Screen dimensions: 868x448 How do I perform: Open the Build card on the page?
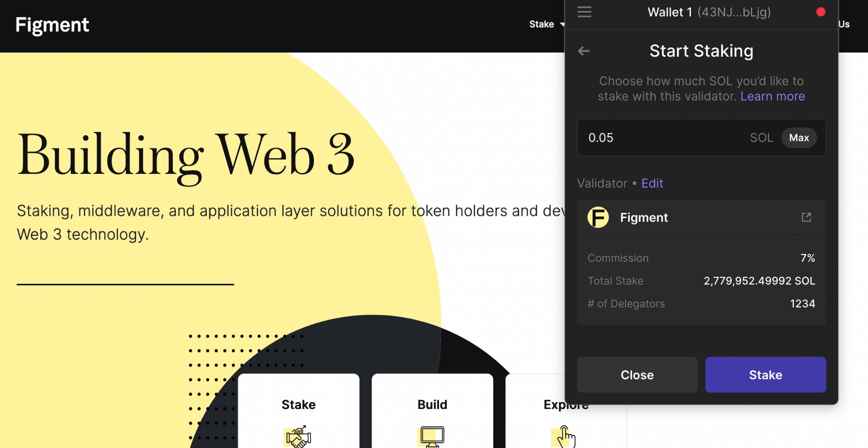[x=432, y=411]
